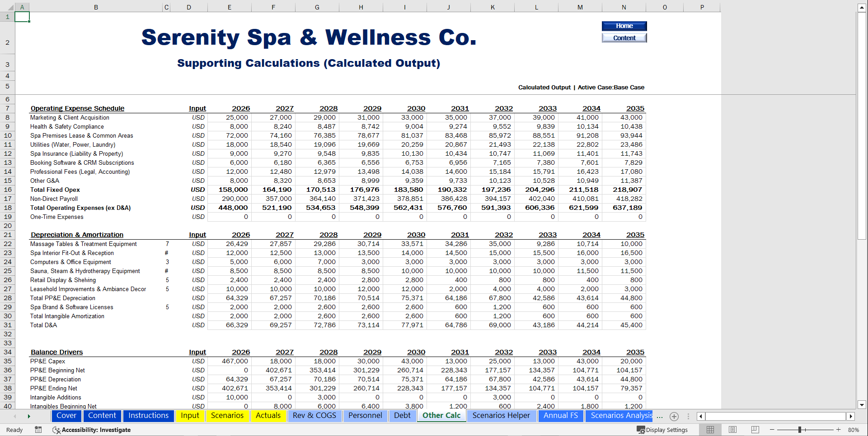Click the Home navigation button

[624, 26]
